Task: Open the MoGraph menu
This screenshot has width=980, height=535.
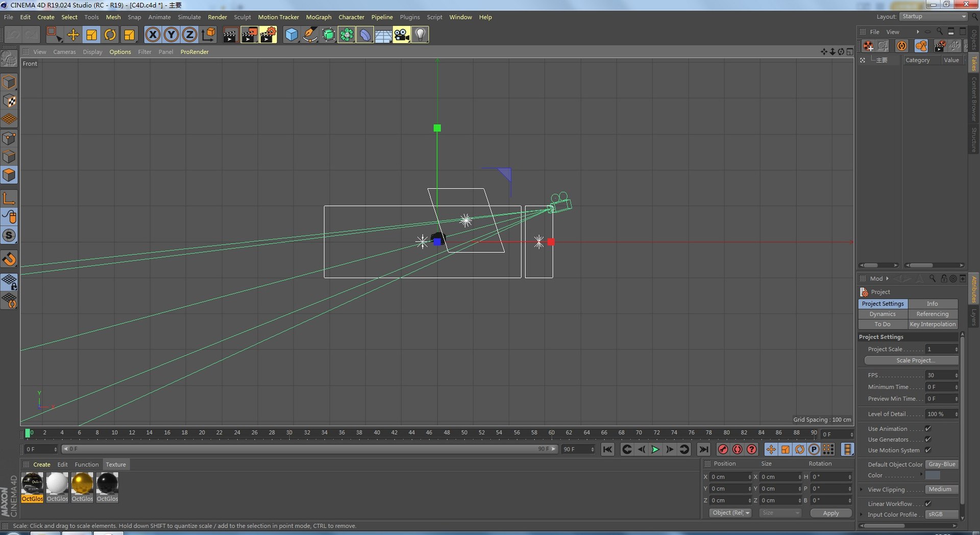Action: coord(318,17)
